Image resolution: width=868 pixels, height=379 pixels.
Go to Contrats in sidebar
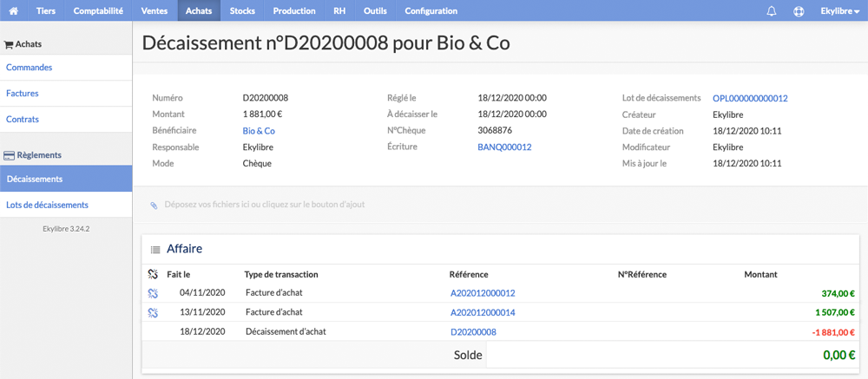66,119
